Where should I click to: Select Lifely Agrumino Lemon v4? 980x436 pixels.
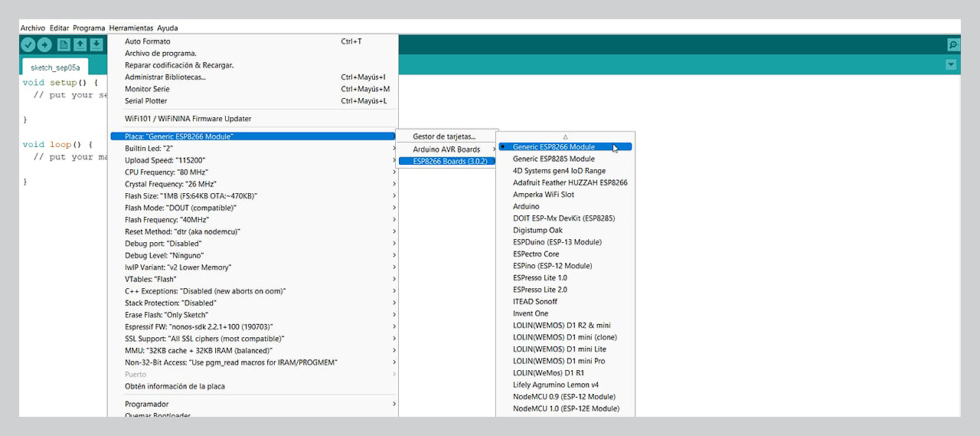point(565,385)
